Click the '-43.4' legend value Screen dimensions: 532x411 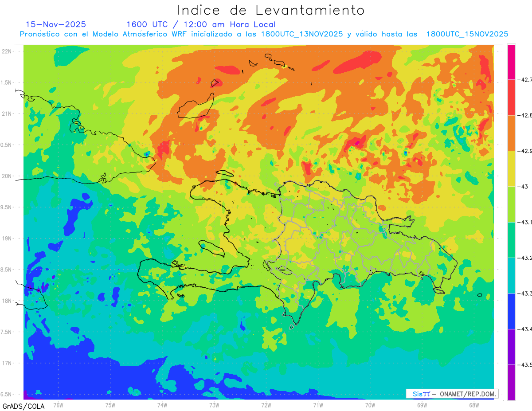[x=524, y=329]
